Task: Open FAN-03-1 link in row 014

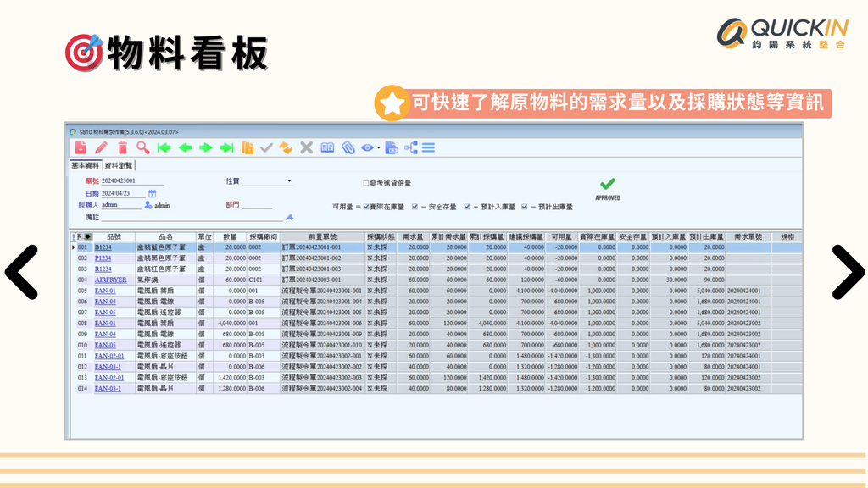Action: [x=108, y=388]
